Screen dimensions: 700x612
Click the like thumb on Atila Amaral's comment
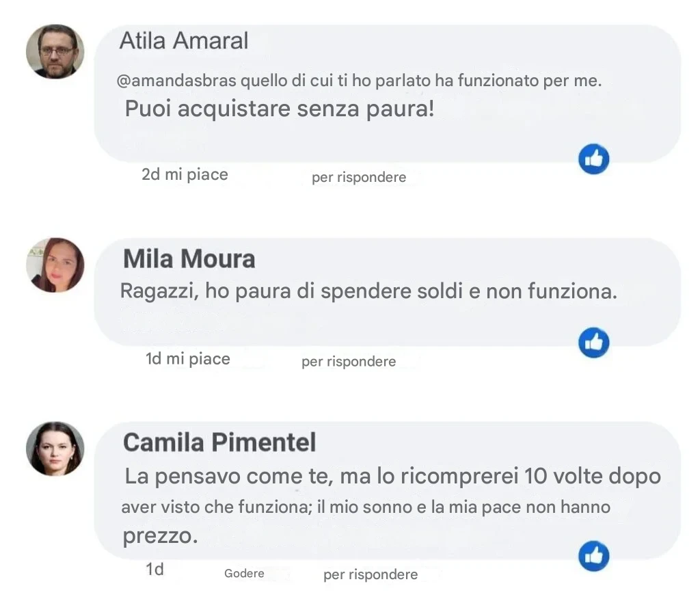point(593,159)
